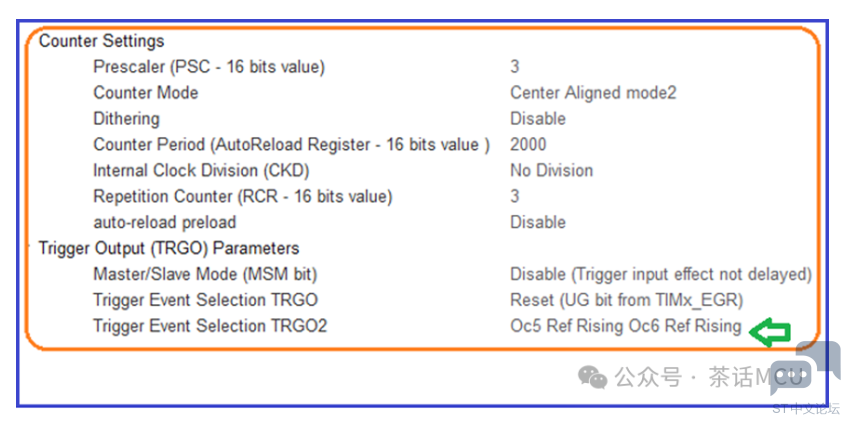849x424 pixels.
Task: Open Internal Clock Division value
Action: 551,171
